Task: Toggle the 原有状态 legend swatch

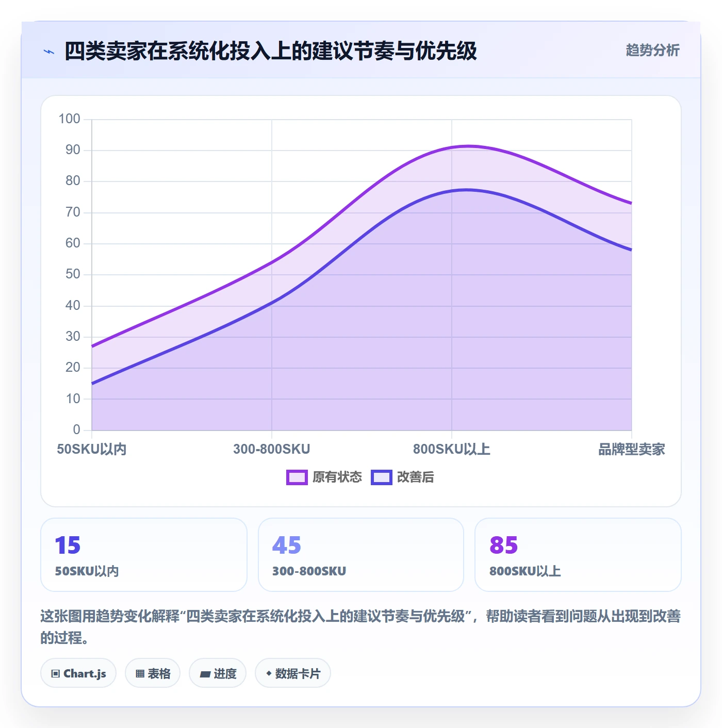Action: click(x=297, y=477)
